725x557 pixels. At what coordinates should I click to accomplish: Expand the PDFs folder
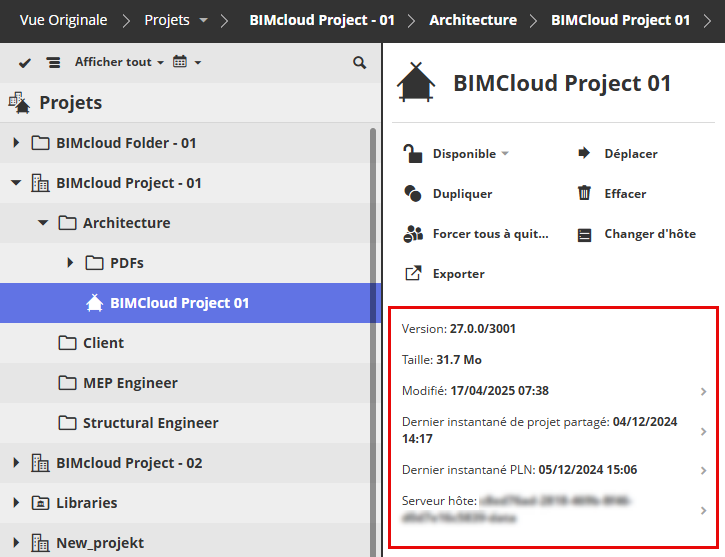coord(70,263)
